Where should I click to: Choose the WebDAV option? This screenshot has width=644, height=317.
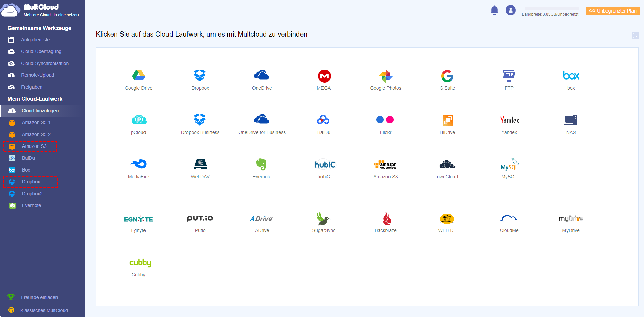[x=200, y=168]
